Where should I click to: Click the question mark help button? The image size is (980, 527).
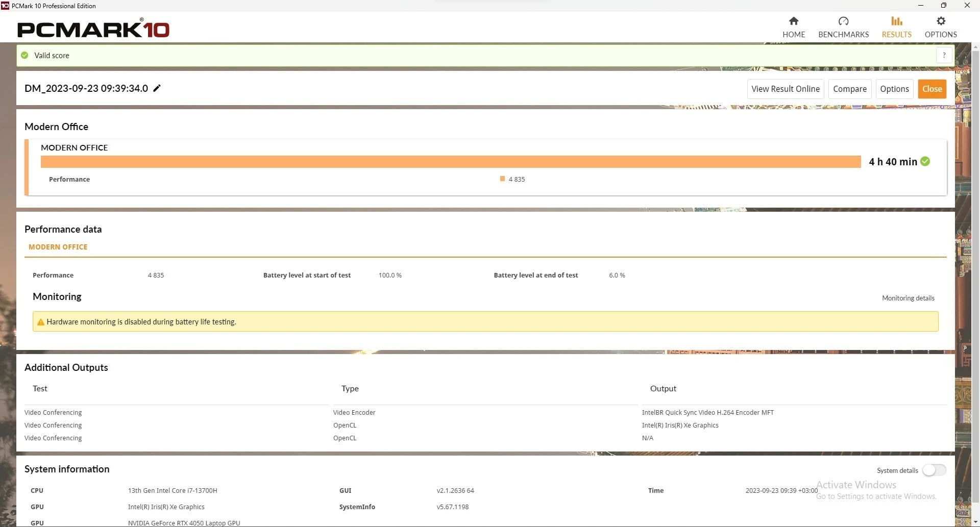(x=944, y=55)
